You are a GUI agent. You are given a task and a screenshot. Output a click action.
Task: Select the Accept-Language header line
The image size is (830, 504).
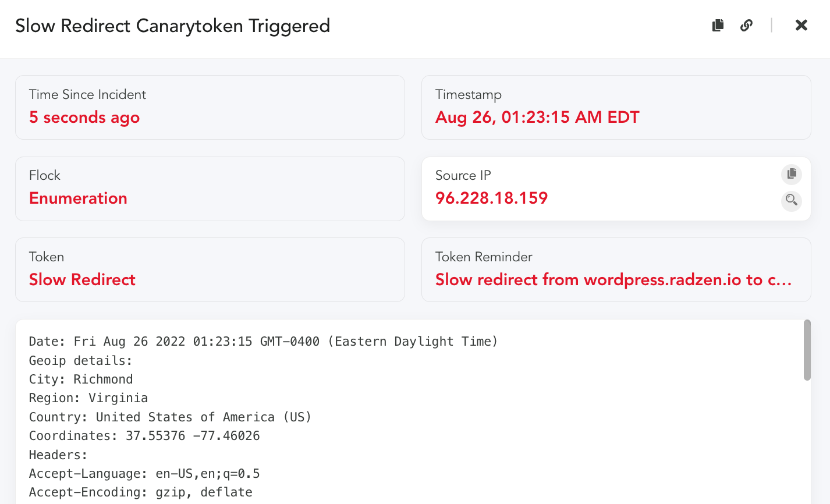[144, 474]
